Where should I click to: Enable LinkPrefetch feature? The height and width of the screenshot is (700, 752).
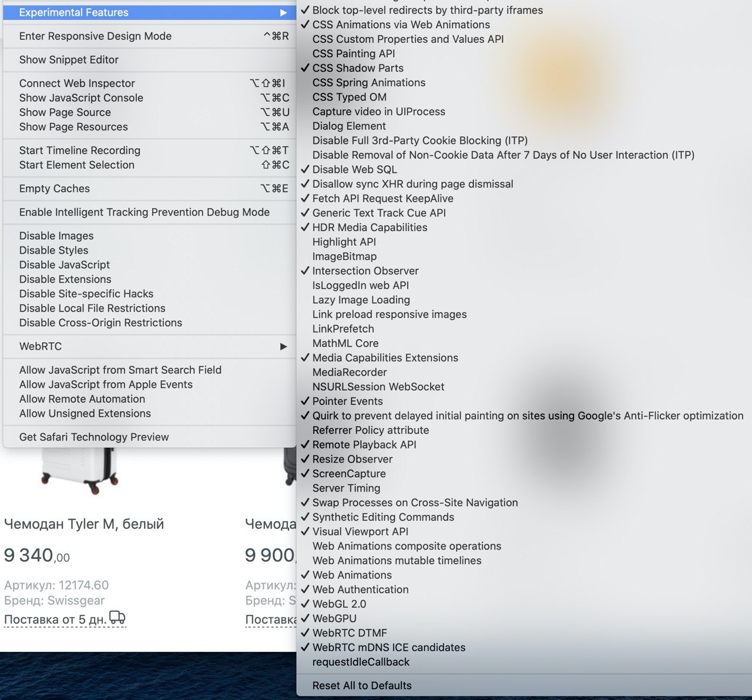[x=524, y=329]
